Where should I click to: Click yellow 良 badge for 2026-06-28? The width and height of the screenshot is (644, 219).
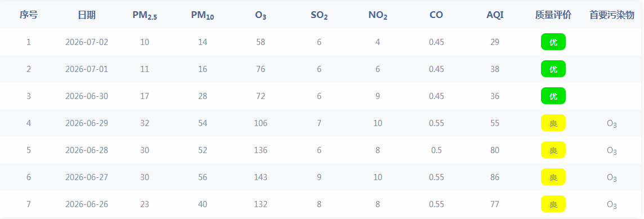click(553, 150)
